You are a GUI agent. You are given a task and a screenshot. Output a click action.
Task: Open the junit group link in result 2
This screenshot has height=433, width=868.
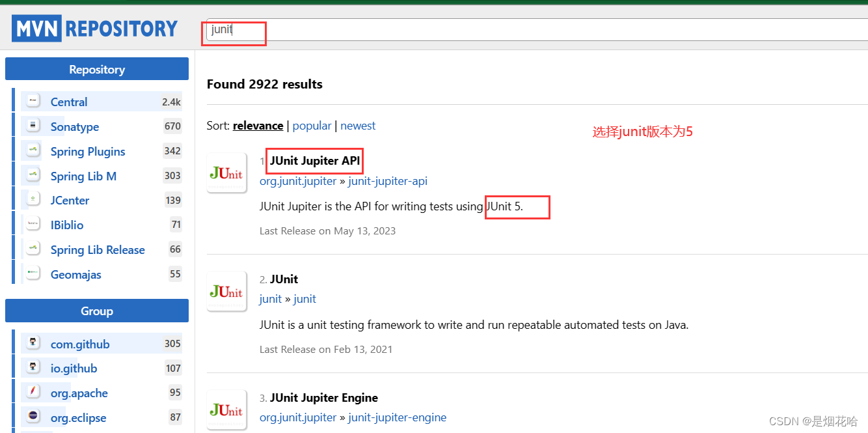271,299
